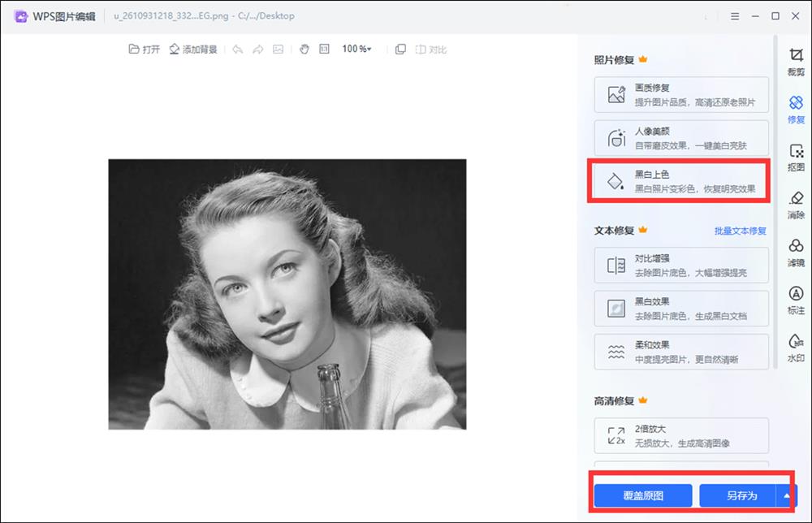Image resolution: width=812 pixels, height=523 pixels.
Task: Select the Erase (消除) tool
Action: [x=796, y=205]
